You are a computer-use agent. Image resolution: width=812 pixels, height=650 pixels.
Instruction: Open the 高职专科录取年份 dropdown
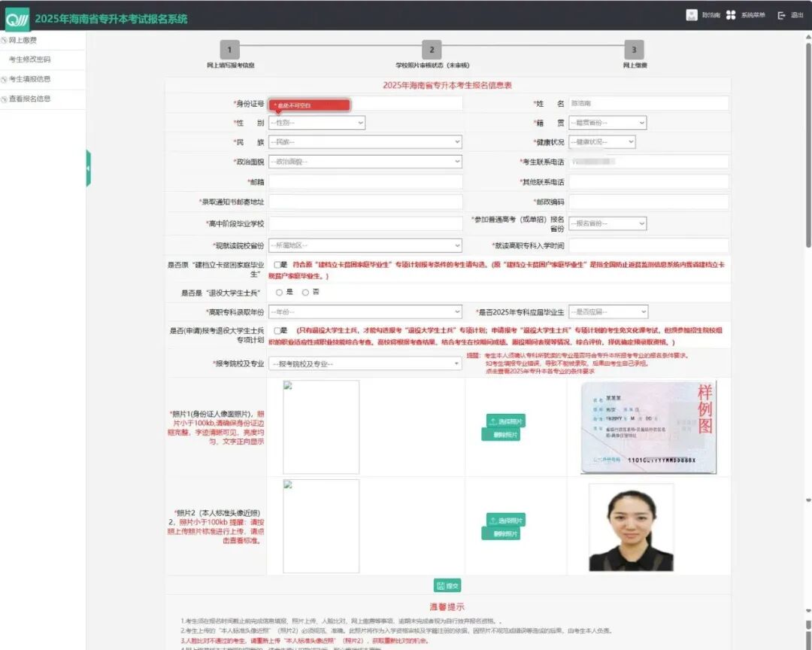coord(365,312)
